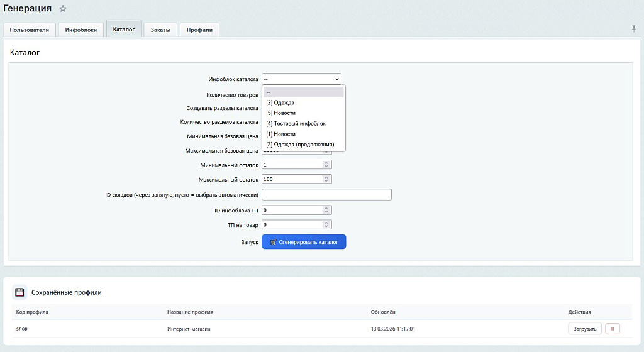Click the floppy disk saved profiles icon

(19, 292)
